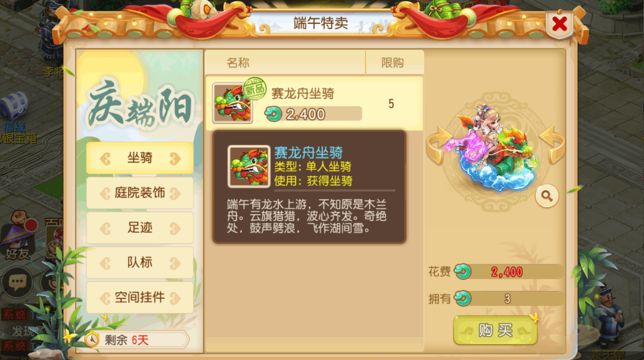Rotate mount preview with left arrow
The image size is (644, 360).
point(440,145)
